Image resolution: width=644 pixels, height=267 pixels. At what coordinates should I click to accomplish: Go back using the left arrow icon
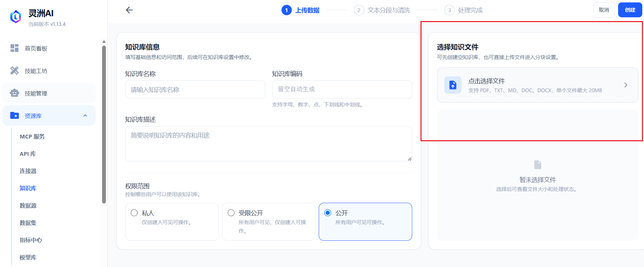click(x=129, y=10)
